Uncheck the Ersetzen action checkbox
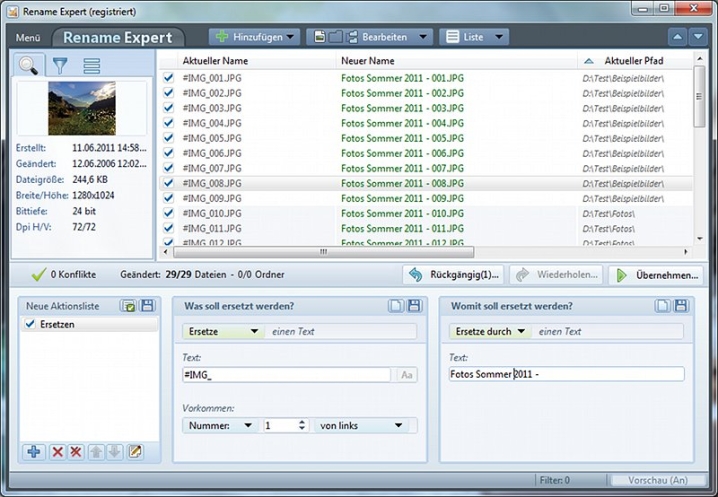 pos(30,325)
